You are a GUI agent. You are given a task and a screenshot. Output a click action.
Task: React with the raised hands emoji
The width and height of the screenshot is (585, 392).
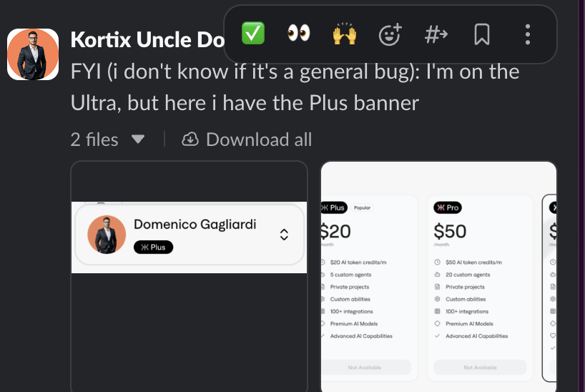click(x=345, y=34)
